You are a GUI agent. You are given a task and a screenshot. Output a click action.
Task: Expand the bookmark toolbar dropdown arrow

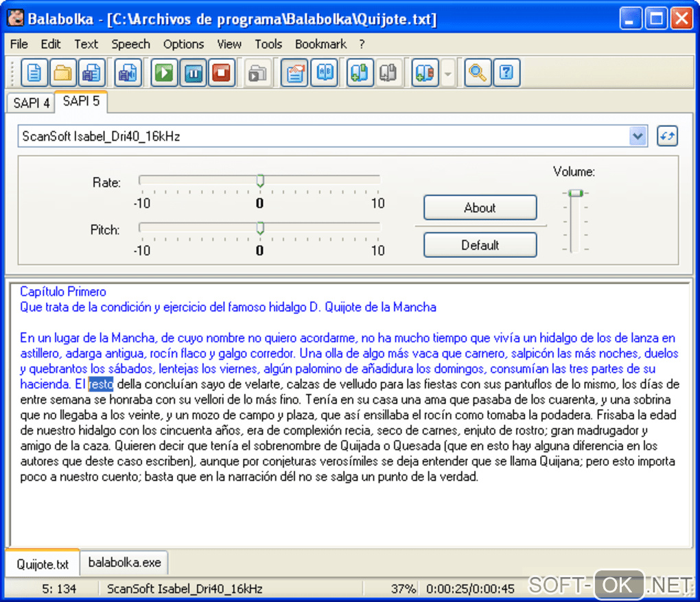click(x=447, y=73)
